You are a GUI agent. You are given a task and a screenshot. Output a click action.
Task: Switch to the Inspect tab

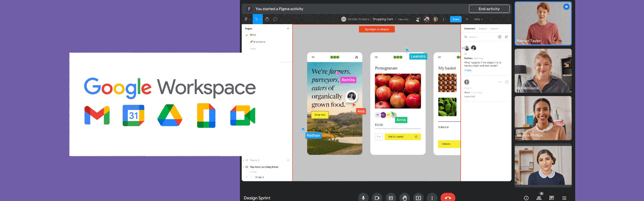(483, 29)
